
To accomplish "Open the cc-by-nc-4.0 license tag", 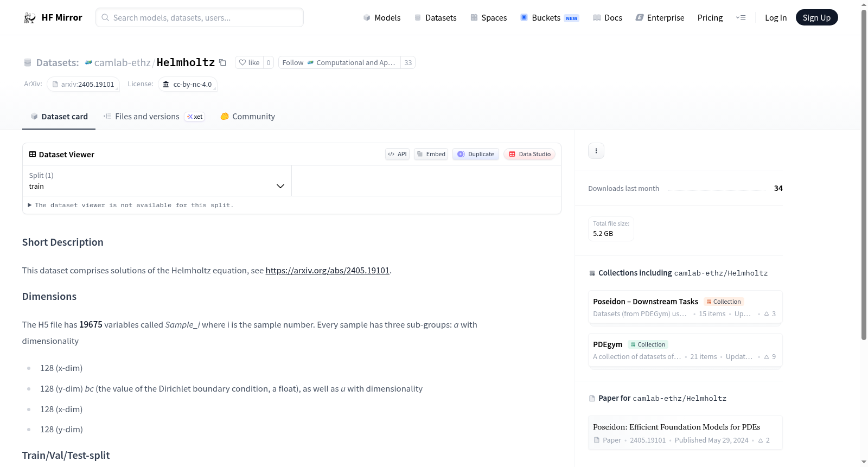I will (188, 84).
